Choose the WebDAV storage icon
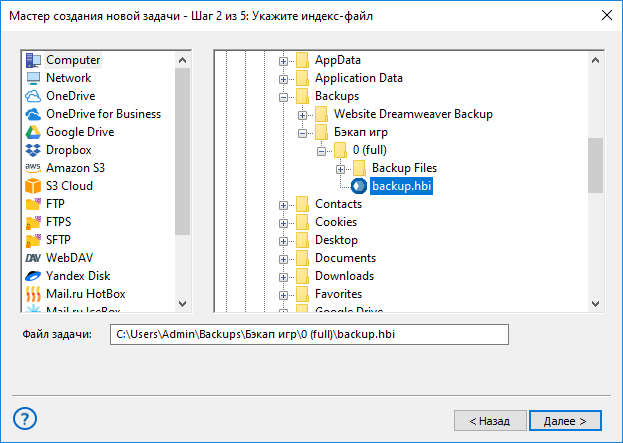The image size is (623, 443). coord(33,258)
